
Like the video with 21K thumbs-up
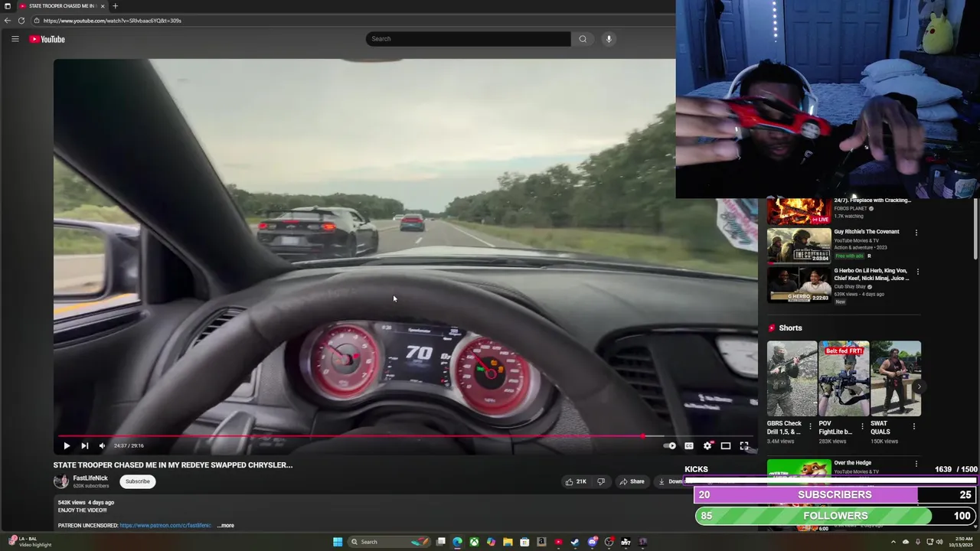tap(575, 481)
